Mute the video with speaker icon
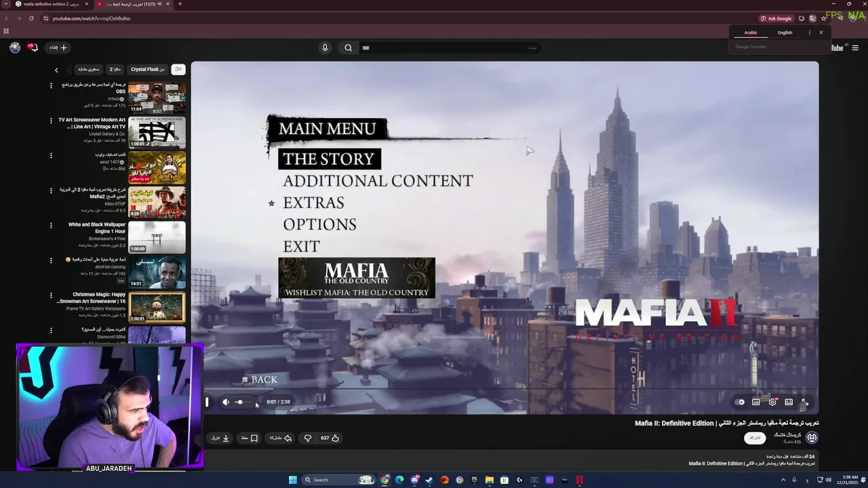The image size is (868, 488). click(226, 402)
